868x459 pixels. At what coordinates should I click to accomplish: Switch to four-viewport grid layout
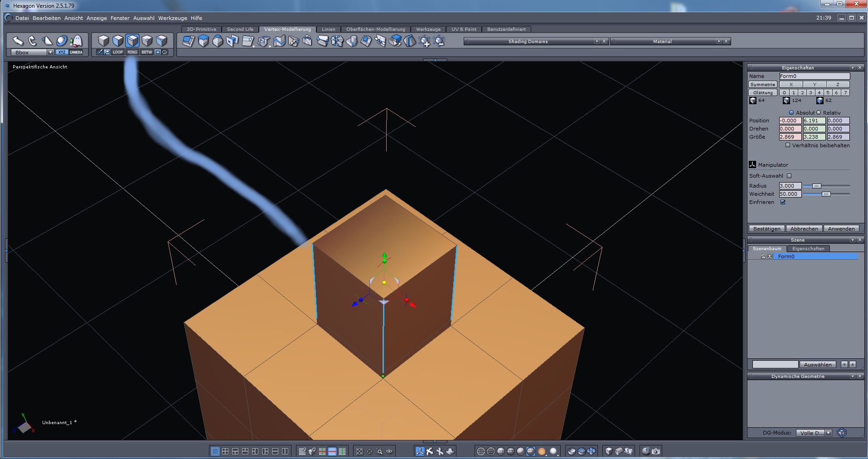pos(225,451)
